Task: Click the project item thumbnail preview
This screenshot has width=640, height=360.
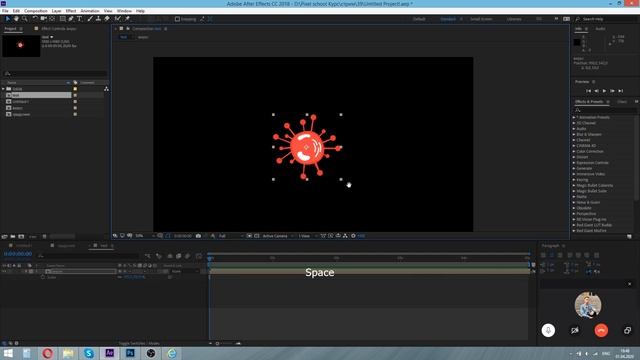Action: click(x=21, y=45)
